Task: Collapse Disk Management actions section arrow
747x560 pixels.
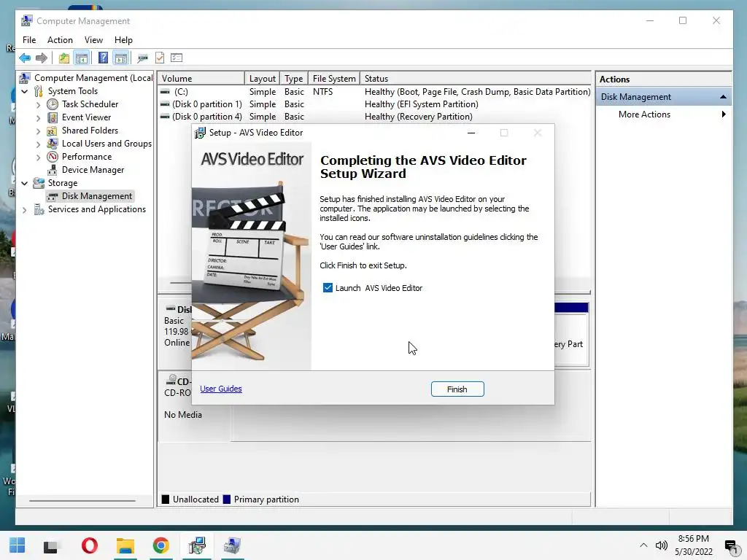Action: (723, 97)
